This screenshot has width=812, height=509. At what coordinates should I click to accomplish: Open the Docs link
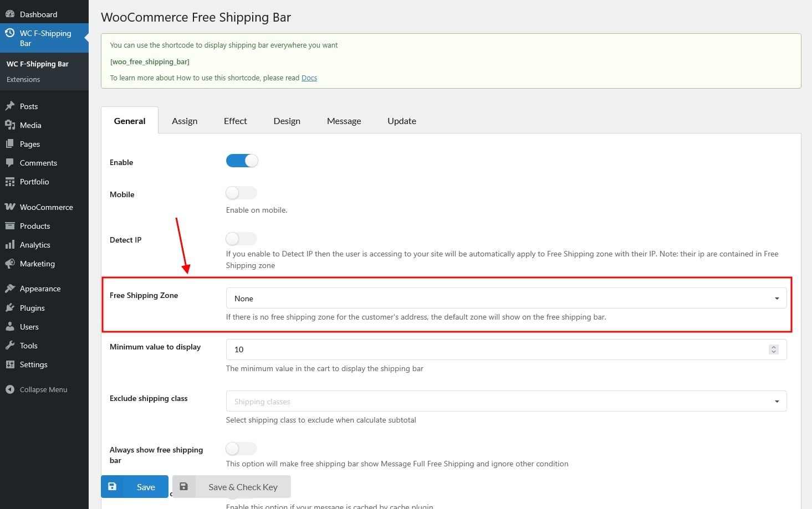[x=309, y=78]
